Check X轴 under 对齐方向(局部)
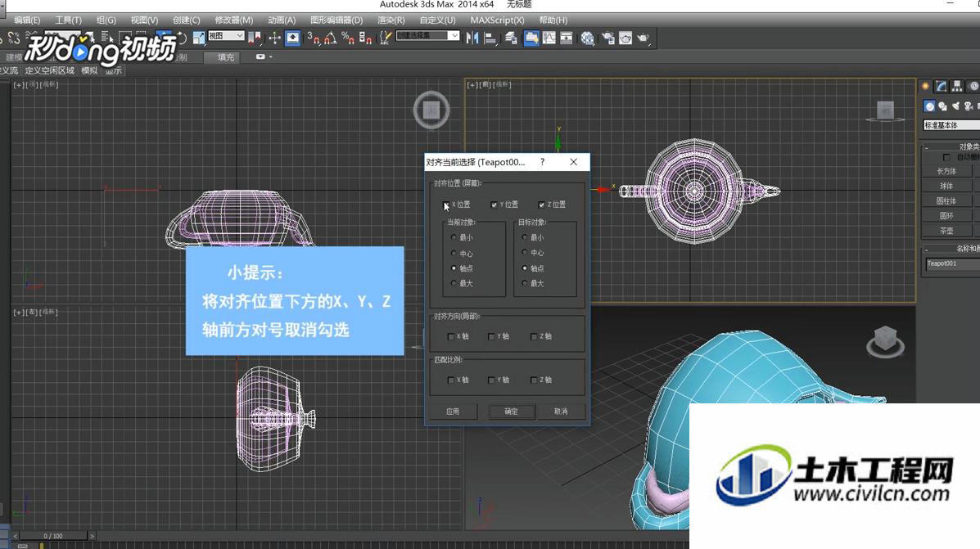The image size is (980, 549). pyautogui.click(x=451, y=336)
